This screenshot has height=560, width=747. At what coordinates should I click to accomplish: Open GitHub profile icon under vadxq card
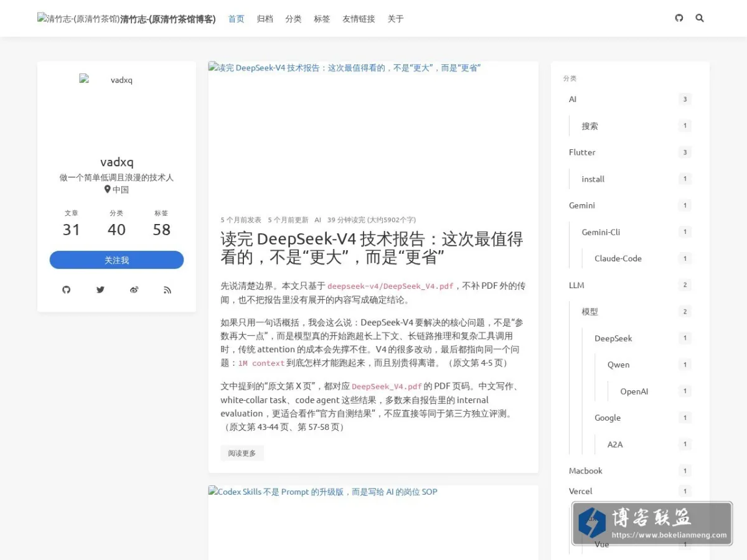click(67, 290)
